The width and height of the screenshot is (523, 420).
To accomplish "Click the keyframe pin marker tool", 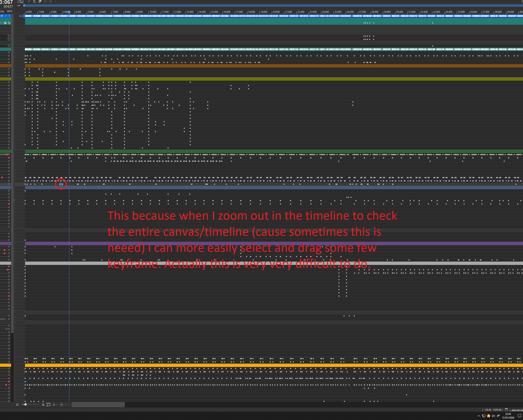I will (x=35, y=1).
